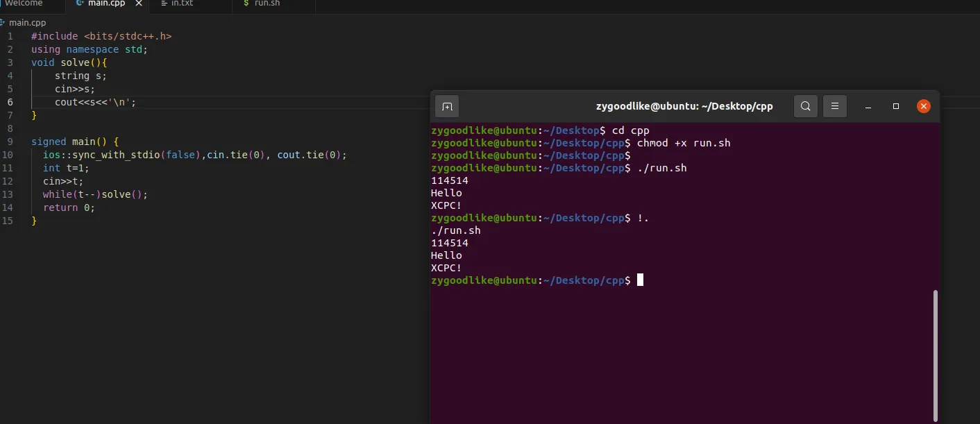Click the cout<<s<<'\n'; line
Screen dimensions: 980x424
95,102
